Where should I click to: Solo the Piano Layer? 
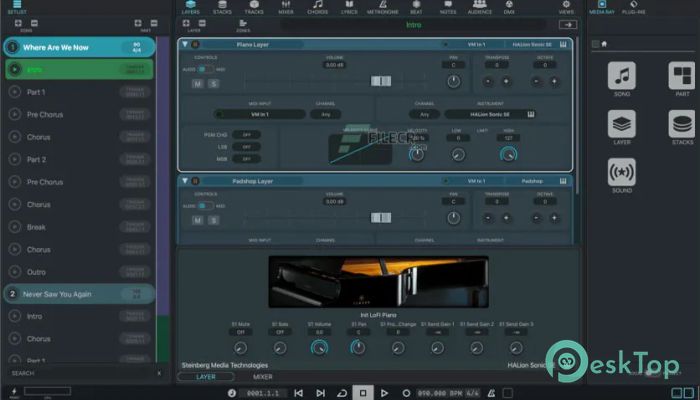pyautogui.click(x=213, y=83)
